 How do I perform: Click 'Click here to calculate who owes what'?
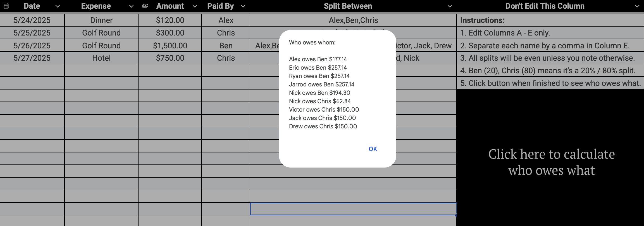[x=552, y=162]
